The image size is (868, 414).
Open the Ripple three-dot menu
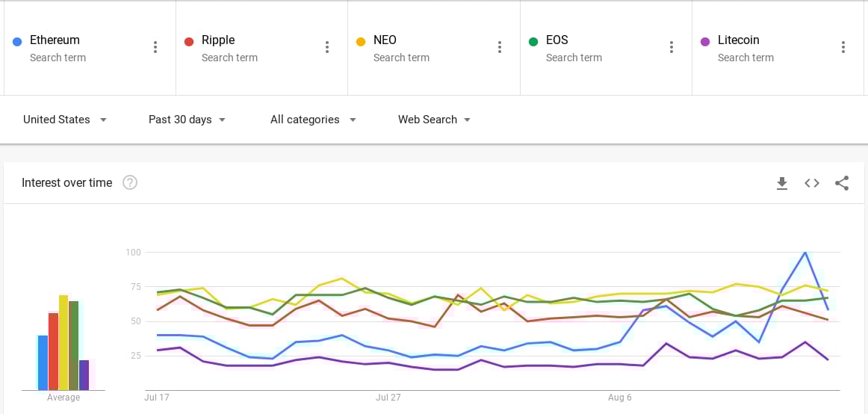point(327,47)
